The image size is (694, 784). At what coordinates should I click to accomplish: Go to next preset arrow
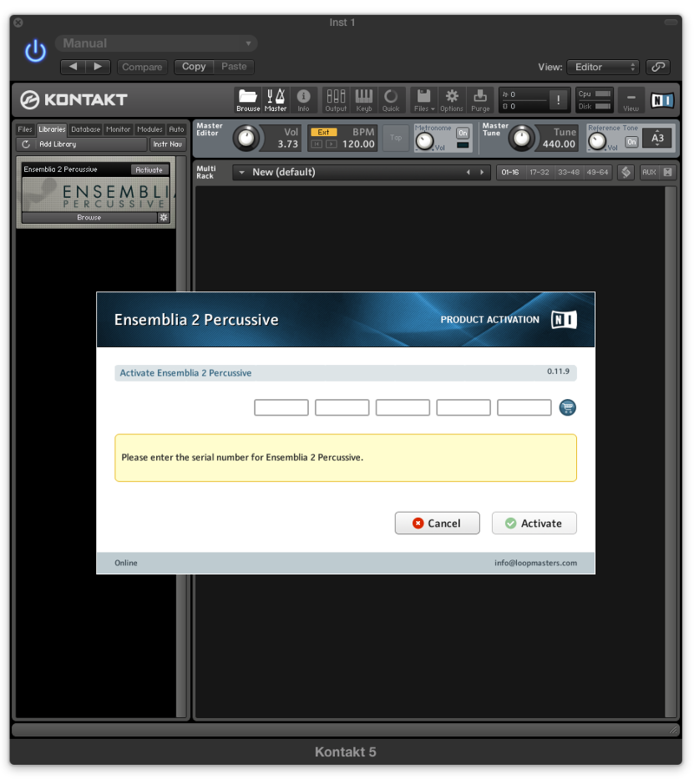tap(98, 67)
